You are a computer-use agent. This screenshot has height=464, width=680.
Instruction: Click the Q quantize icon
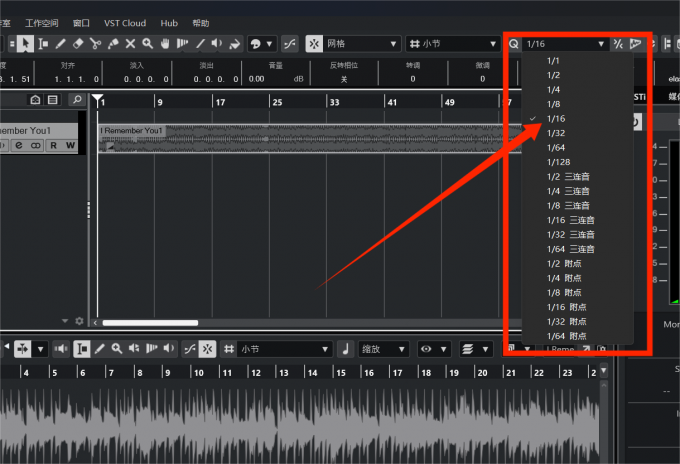(514, 44)
